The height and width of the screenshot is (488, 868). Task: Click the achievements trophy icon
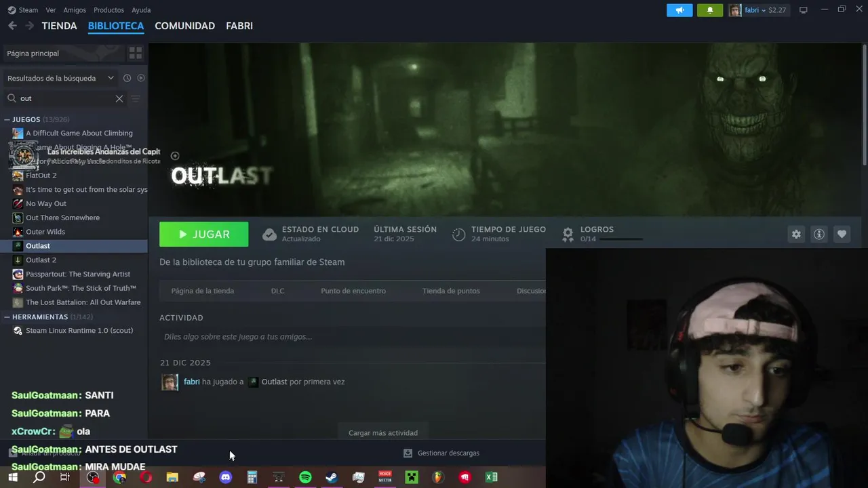[568, 235]
